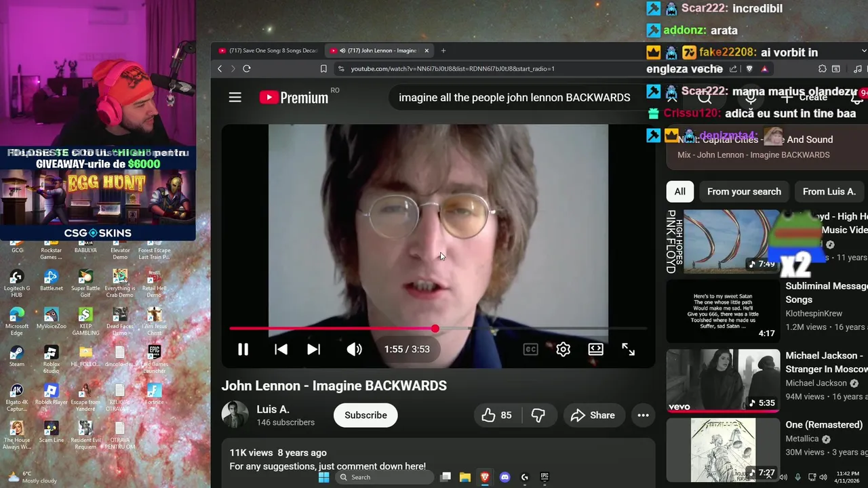Screen dimensions: 868x488
Task: Go to YouTube Premium home logo
Action: pyautogui.click(x=294, y=98)
